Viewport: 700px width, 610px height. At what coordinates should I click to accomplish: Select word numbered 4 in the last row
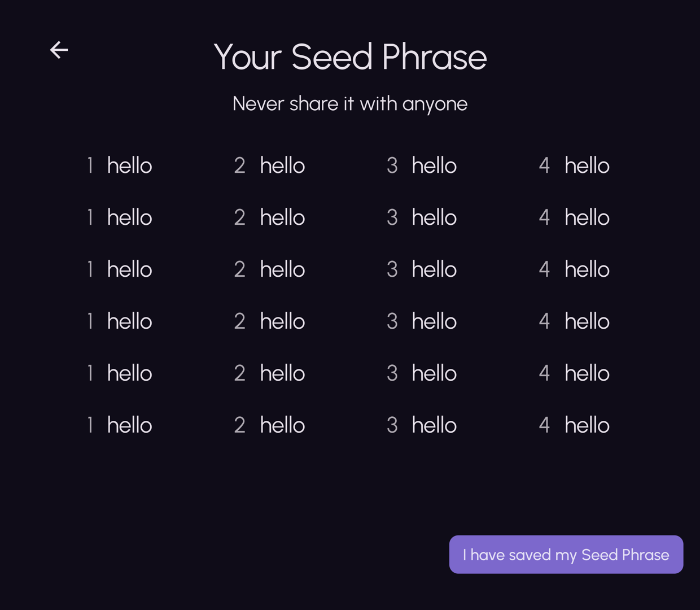[574, 425]
